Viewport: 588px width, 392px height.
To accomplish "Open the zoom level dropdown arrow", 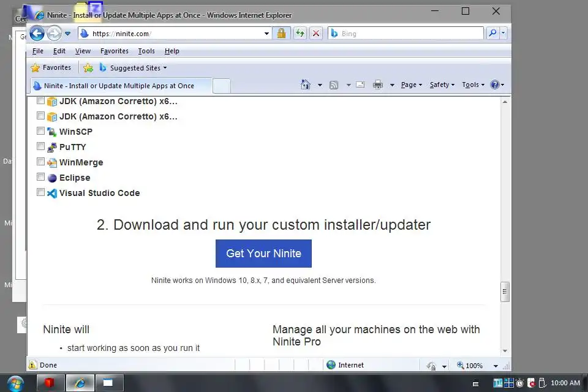I will click(496, 366).
